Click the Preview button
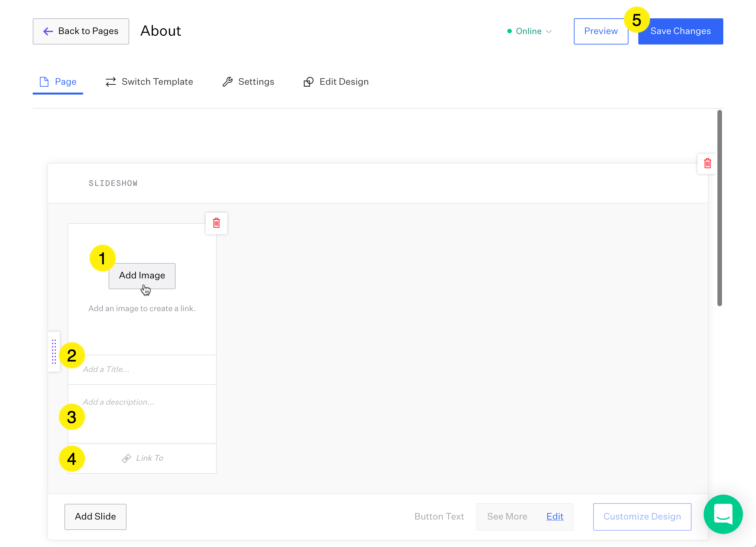Screen dimensions: 756x547 point(601,31)
